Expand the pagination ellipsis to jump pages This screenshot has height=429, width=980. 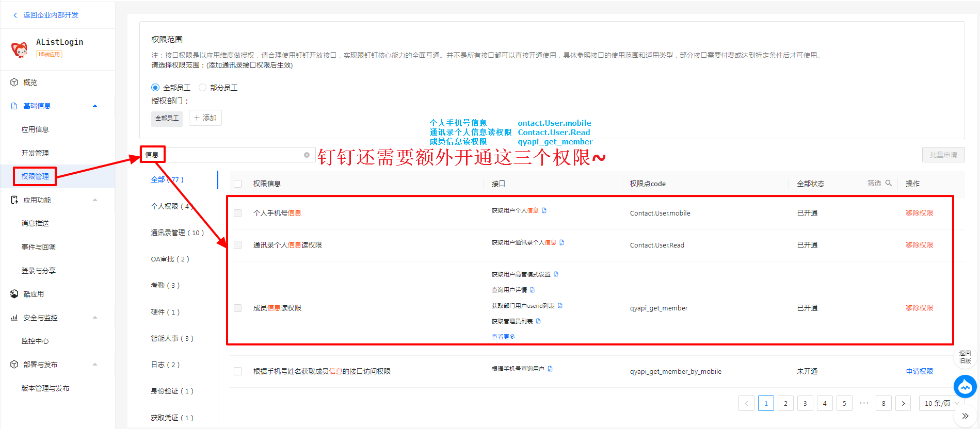864,403
